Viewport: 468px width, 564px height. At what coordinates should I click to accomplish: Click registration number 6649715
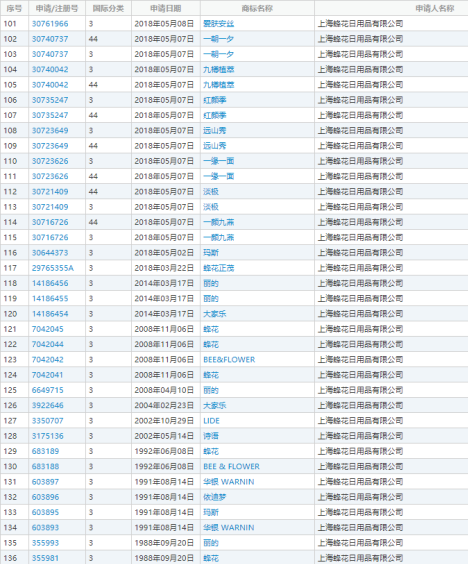[47, 390]
